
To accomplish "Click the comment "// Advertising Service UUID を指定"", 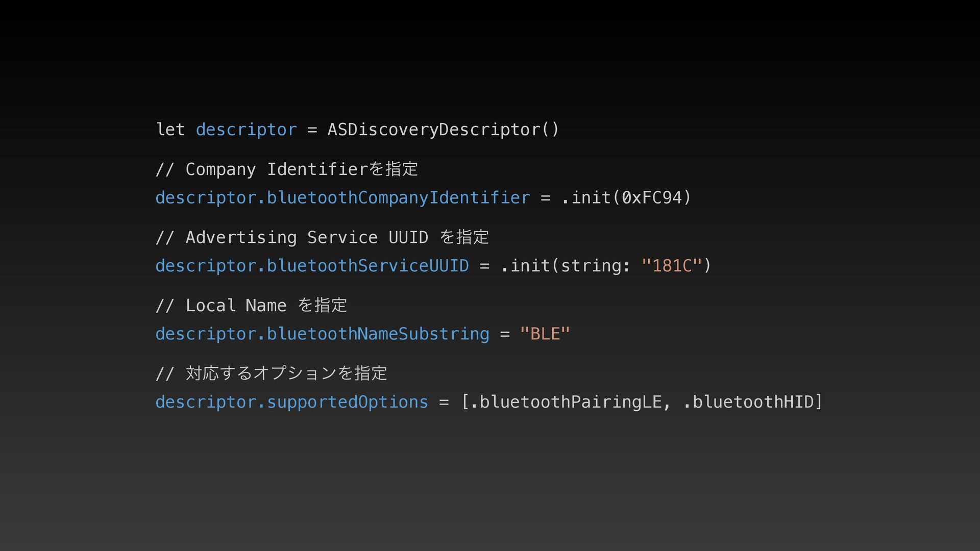I will coord(322,237).
